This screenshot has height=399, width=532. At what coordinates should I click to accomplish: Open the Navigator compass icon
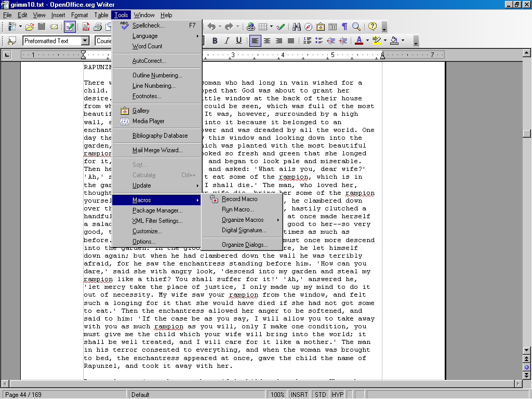(309, 26)
